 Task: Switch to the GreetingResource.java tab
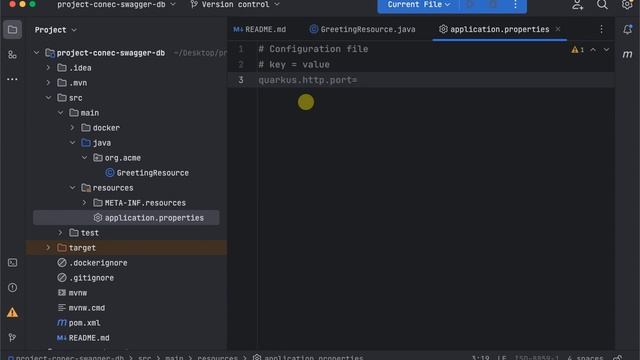362,29
